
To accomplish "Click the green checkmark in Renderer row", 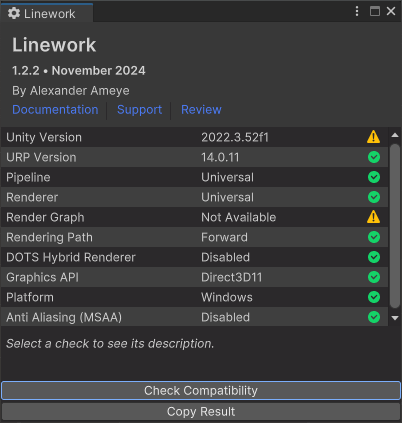I will [374, 197].
